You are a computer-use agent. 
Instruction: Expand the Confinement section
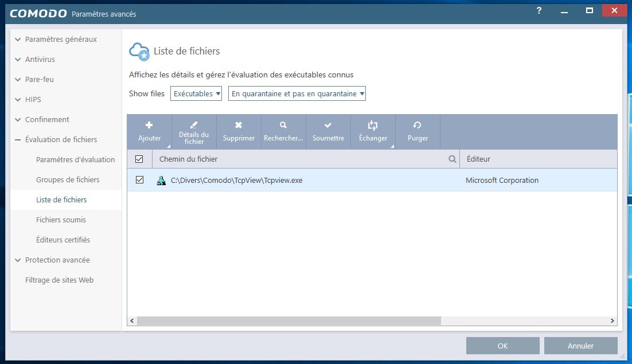(18, 120)
